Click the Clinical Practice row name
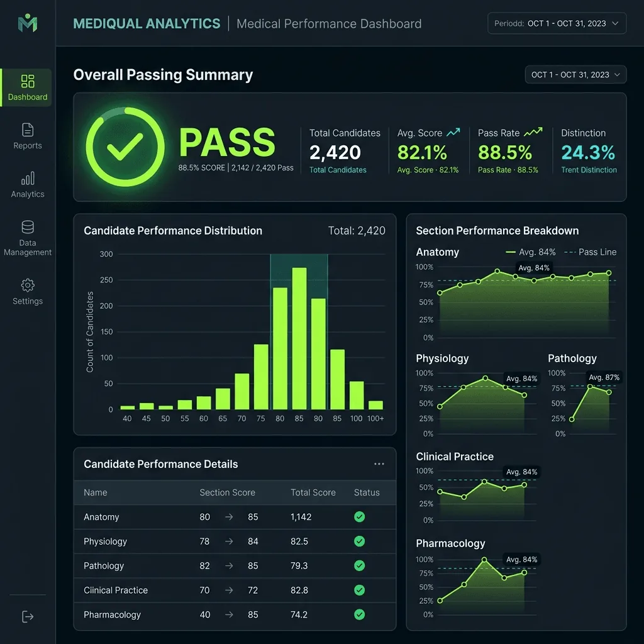The image size is (644, 644). coord(116,590)
